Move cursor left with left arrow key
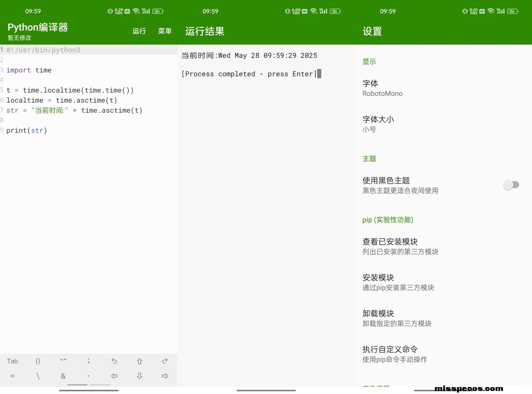 click(114, 376)
